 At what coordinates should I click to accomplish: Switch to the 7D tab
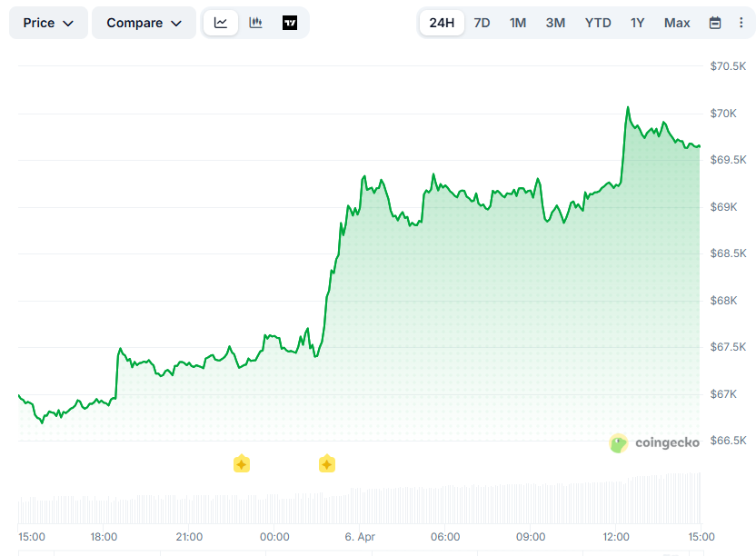482,22
